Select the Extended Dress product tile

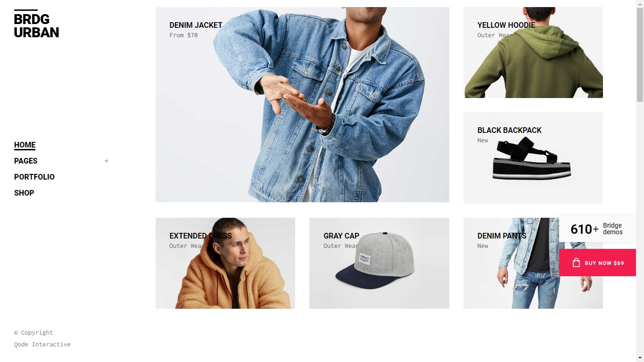click(x=225, y=263)
